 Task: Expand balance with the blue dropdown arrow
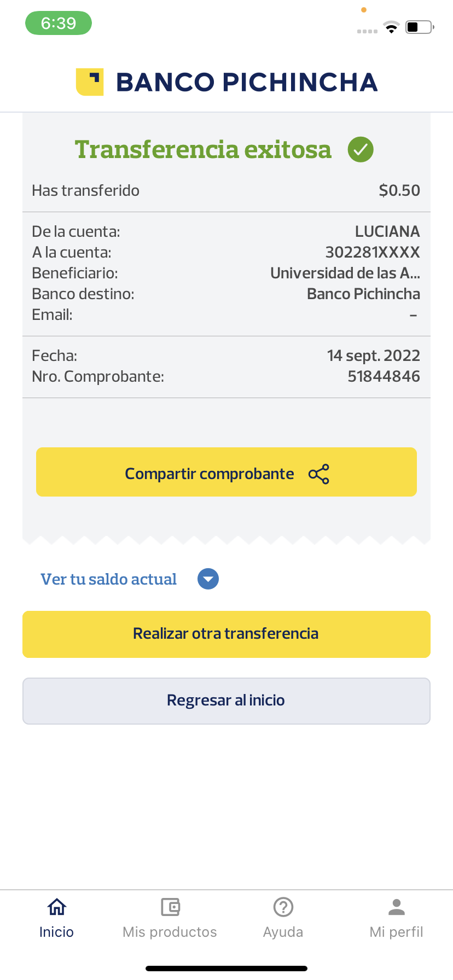click(208, 579)
